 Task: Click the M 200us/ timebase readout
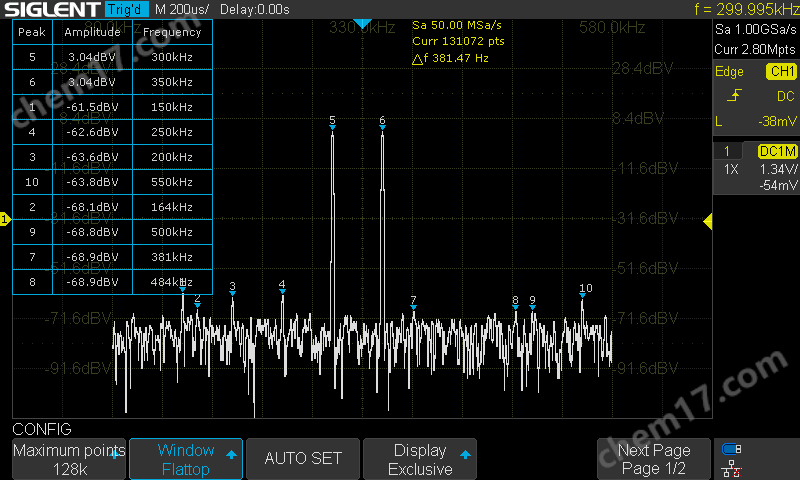pyautogui.click(x=182, y=9)
